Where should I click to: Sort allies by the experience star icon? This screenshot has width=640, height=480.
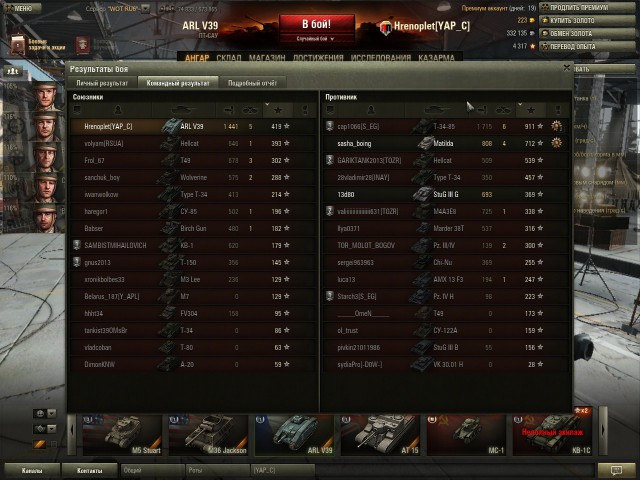pos(278,110)
